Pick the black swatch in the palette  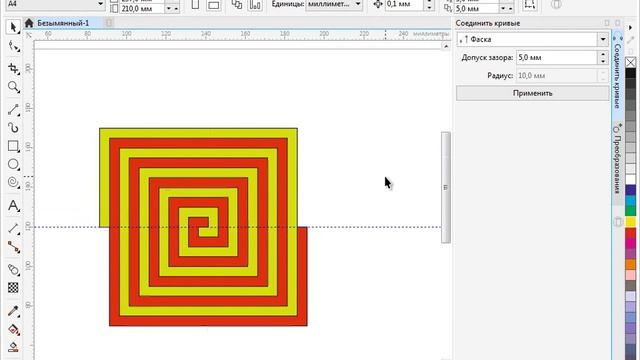pos(631,73)
